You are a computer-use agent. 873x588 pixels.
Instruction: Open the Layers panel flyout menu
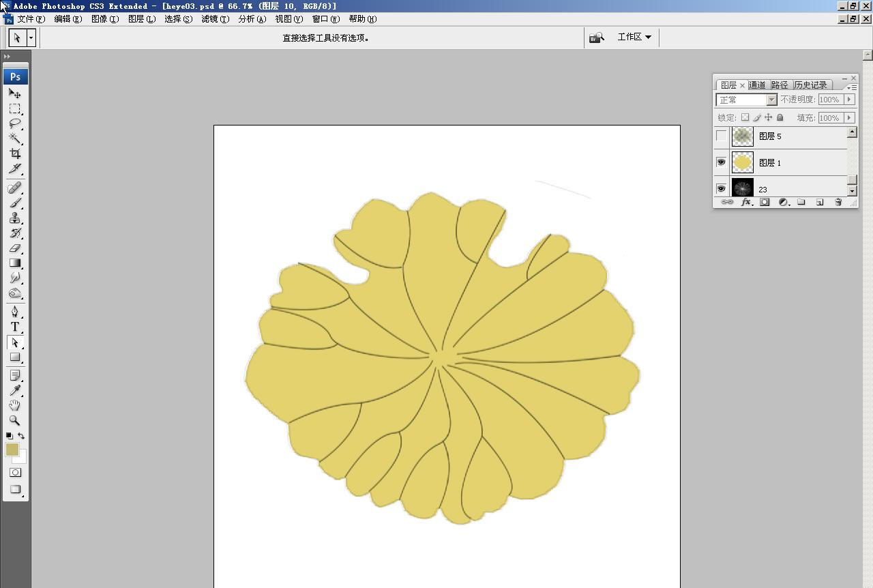coord(853,86)
